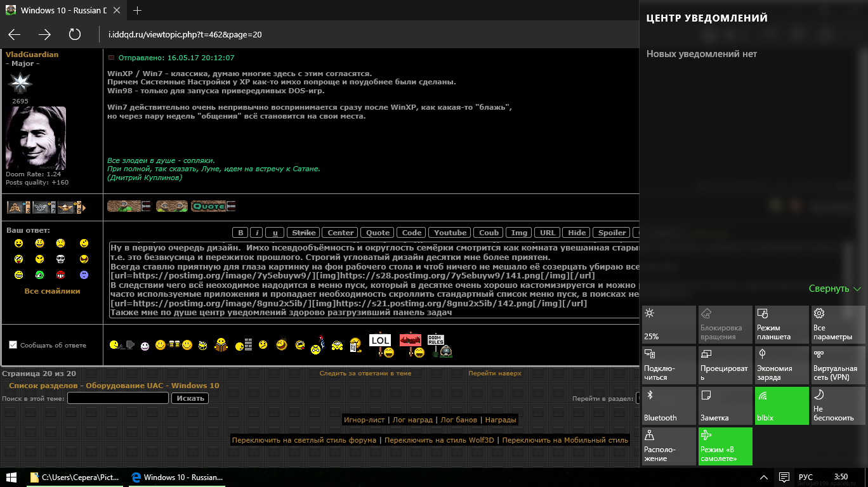
Task: Click Следить за ответами в теме link
Action: pos(365,373)
